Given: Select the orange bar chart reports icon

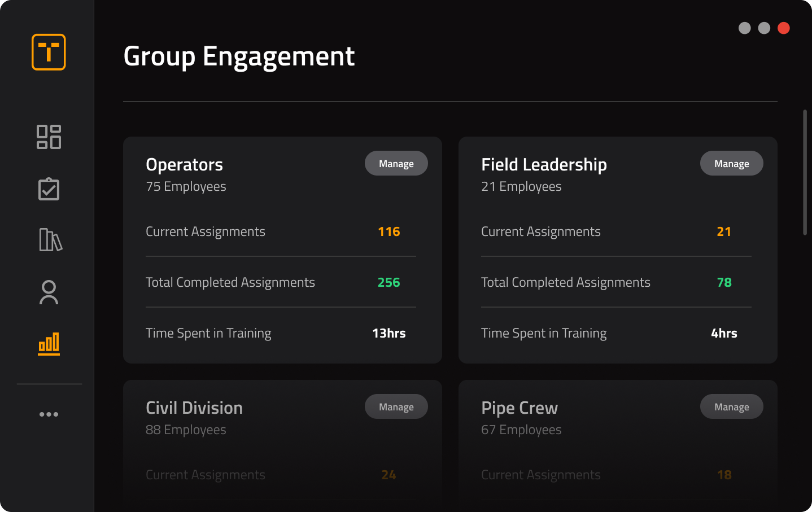Looking at the screenshot, I should click(x=49, y=344).
